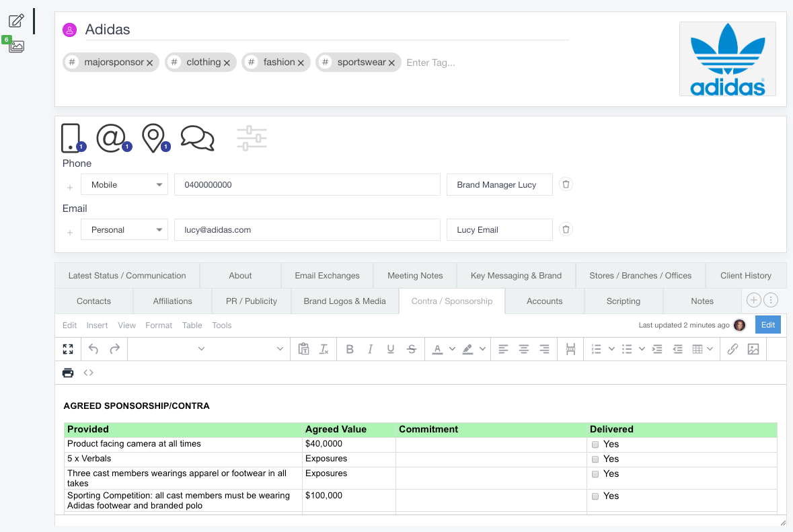Select the map pin location icon

[154, 138]
